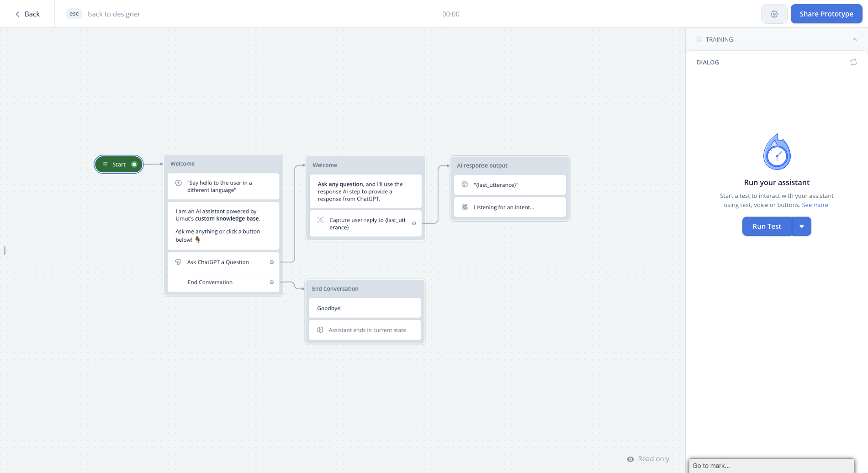Click the Go to mark input field
The width and height of the screenshot is (868, 473).
pos(771,466)
